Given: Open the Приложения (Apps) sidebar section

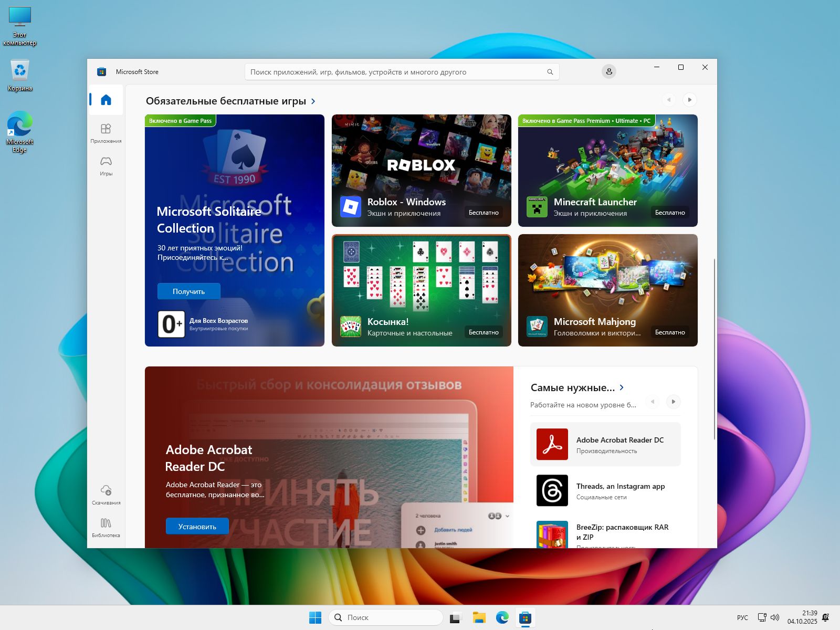Looking at the screenshot, I should click(106, 133).
